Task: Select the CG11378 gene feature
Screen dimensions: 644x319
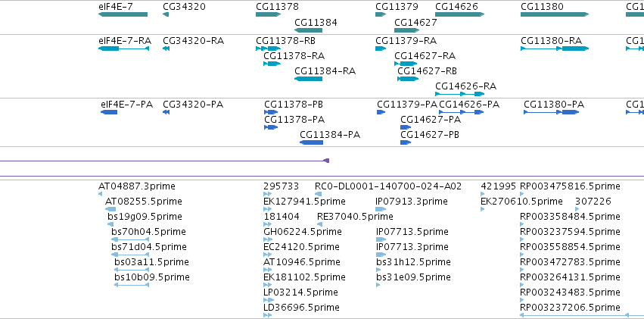Action: (x=268, y=14)
